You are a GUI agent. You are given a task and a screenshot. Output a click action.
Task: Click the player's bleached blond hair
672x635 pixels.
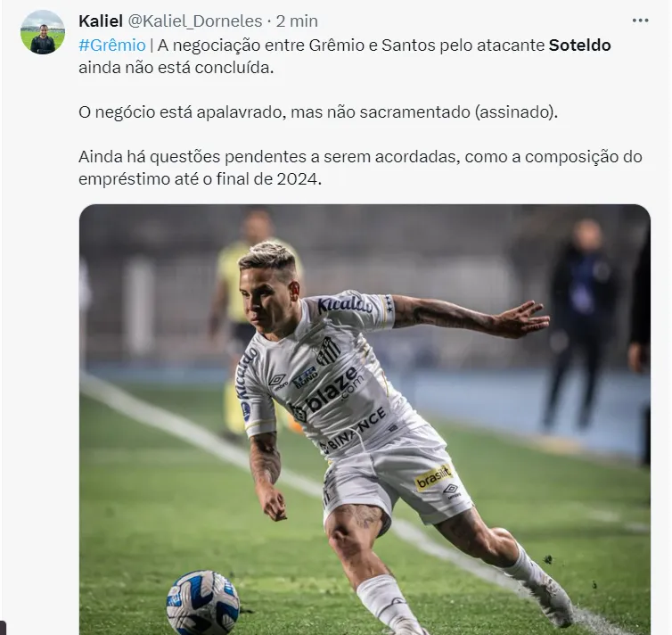[267, 257]
